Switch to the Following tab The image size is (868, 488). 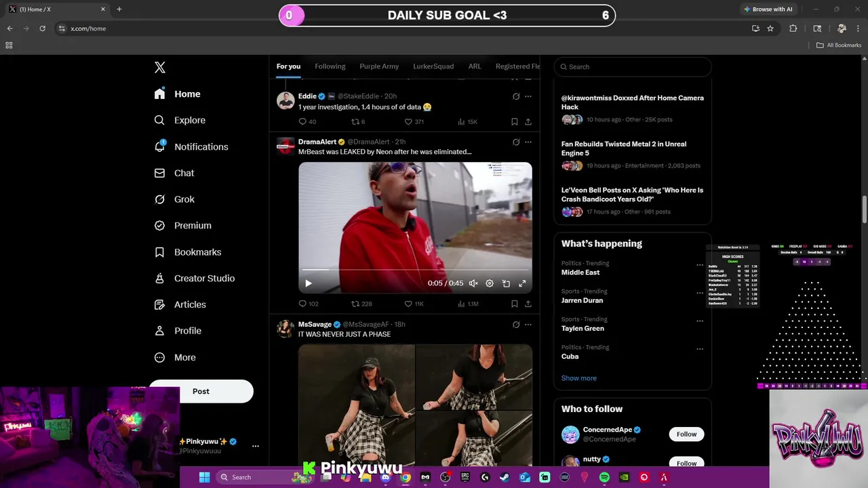[x=330, y=66]
